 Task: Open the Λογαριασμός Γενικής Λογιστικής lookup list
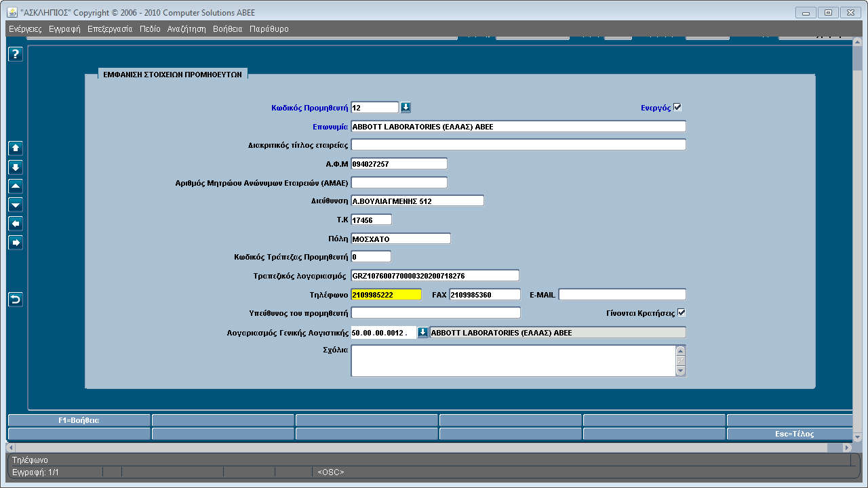(422, 332)
